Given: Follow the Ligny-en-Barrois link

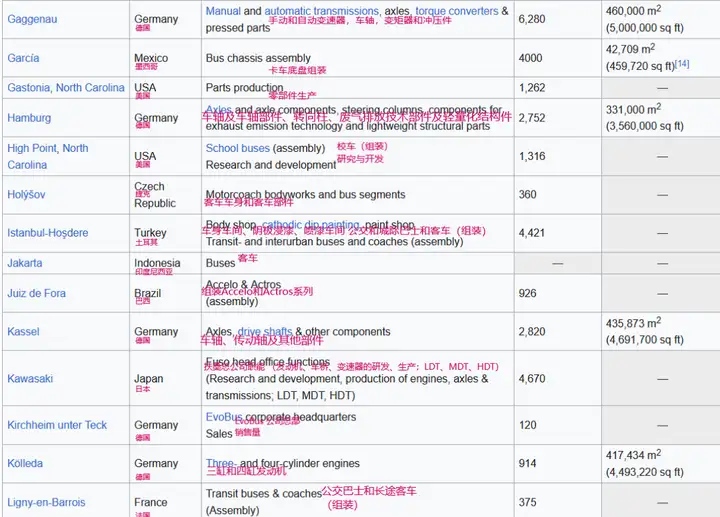Looking at the screenshot, I should point(46,502).
